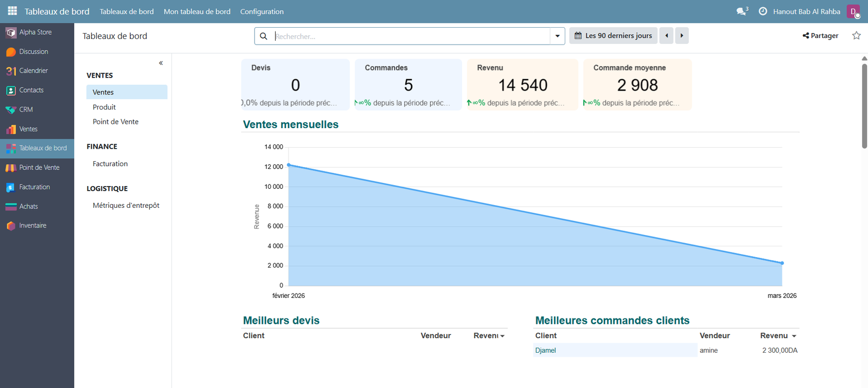Open the apps grid menu icon

point(12,11)
